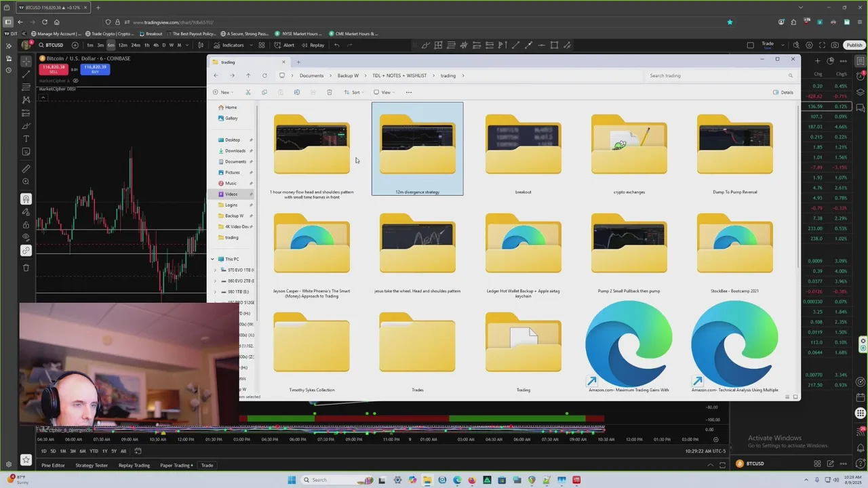This screenshot has width=868, height=488.
Task: Click the red SELL price button
Action: click(52, 68)
